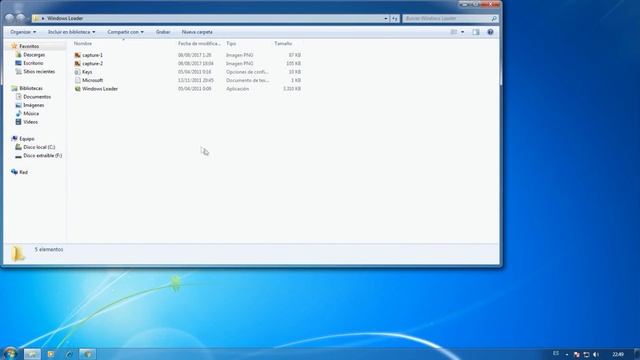640x360 pixels.
Task: Select the capture-2 file name
Action: (92, 64)
